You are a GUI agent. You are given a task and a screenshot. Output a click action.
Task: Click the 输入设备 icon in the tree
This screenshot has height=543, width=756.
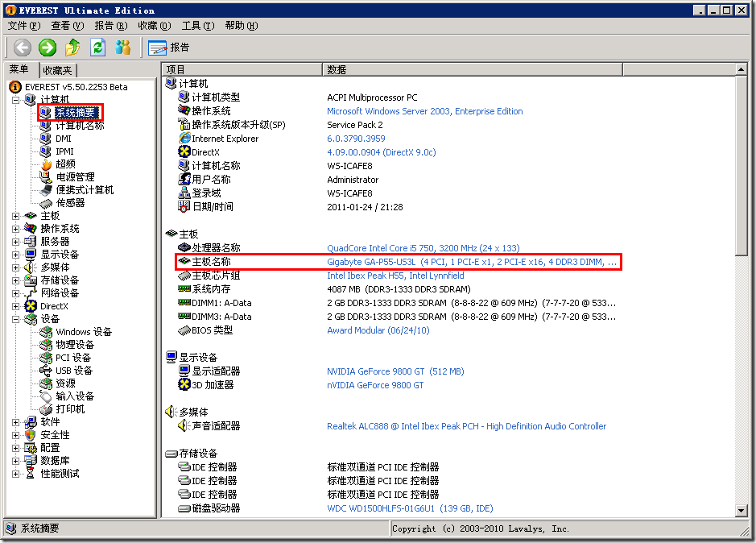[x=46, y=396]
